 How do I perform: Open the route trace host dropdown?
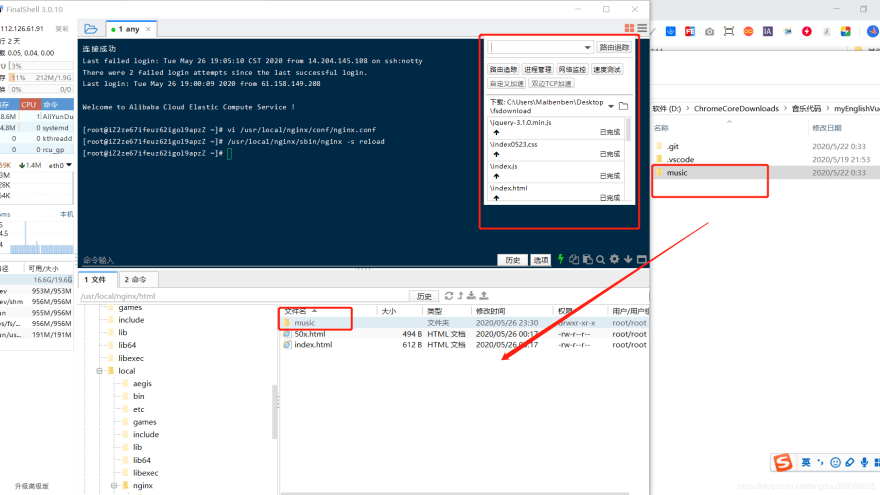coord(587,48)
